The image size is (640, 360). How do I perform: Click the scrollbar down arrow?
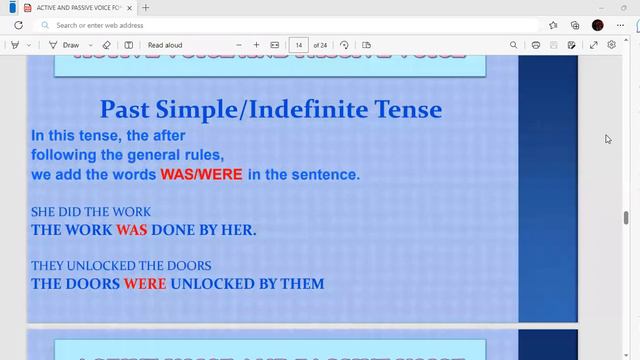tap(626, 356)
